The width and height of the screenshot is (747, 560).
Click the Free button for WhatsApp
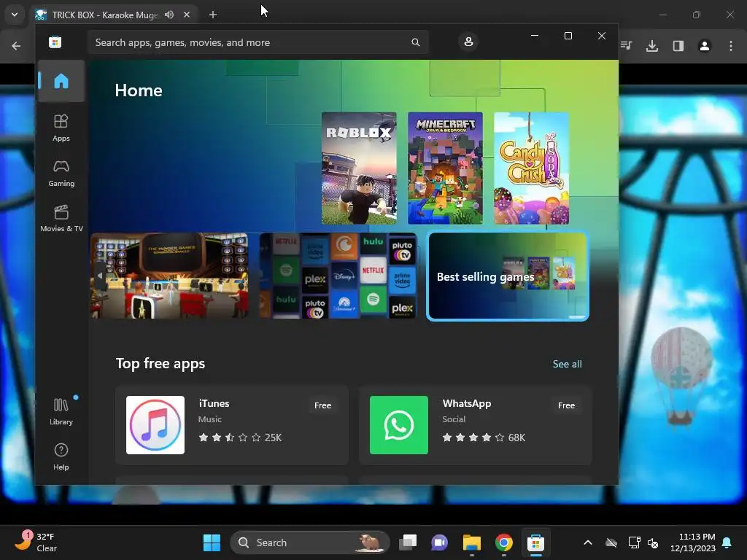566,405
